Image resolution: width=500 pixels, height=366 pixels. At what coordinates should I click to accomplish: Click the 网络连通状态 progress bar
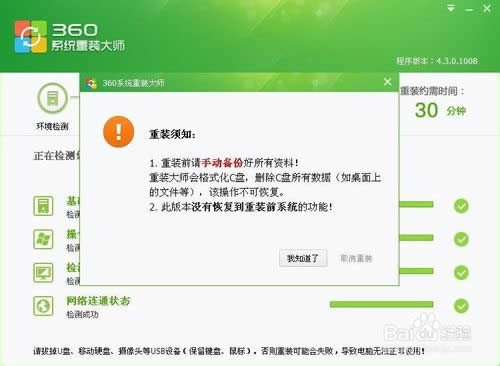(382, 304)
